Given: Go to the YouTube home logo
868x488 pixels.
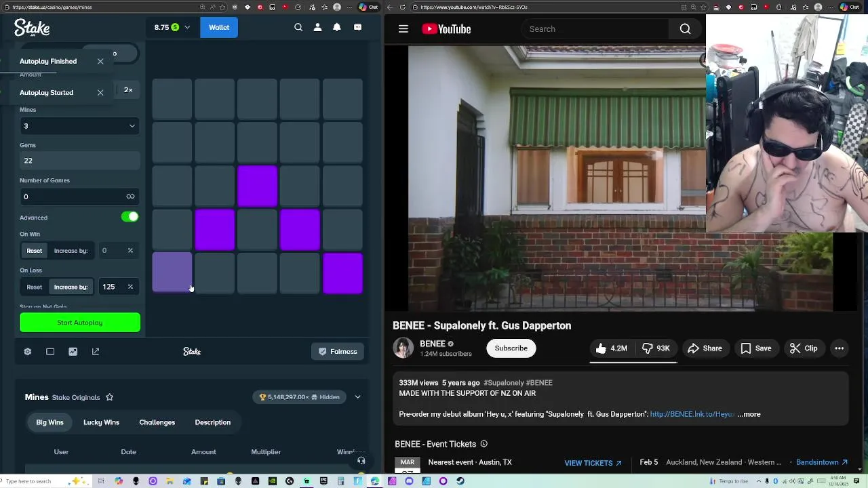Looking at the screenshot, I should click(x=446, y=29).
